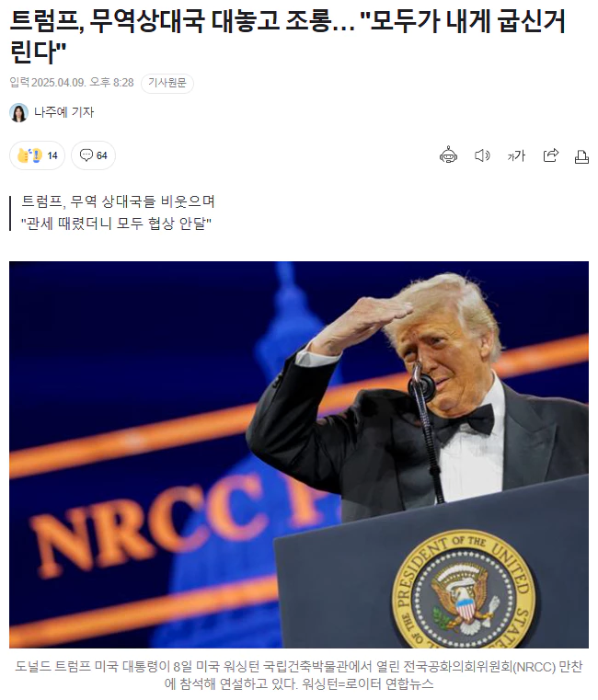Click the 기사원문 button
Viewport: 598px width, 700px height.
tap(167, 83)
